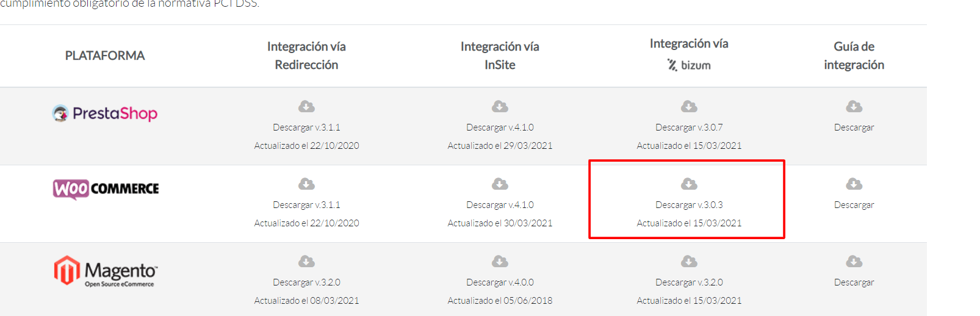
Task: Download v.3.0.3 Bizum module for WooCommerce
Action: click(x=689, y=205)
